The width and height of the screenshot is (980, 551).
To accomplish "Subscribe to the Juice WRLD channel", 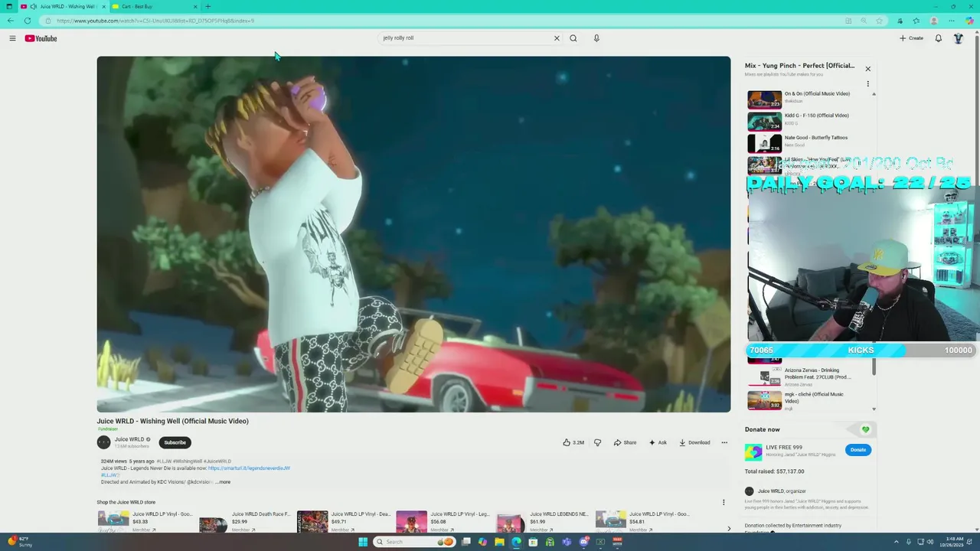I will coord(175,442).
